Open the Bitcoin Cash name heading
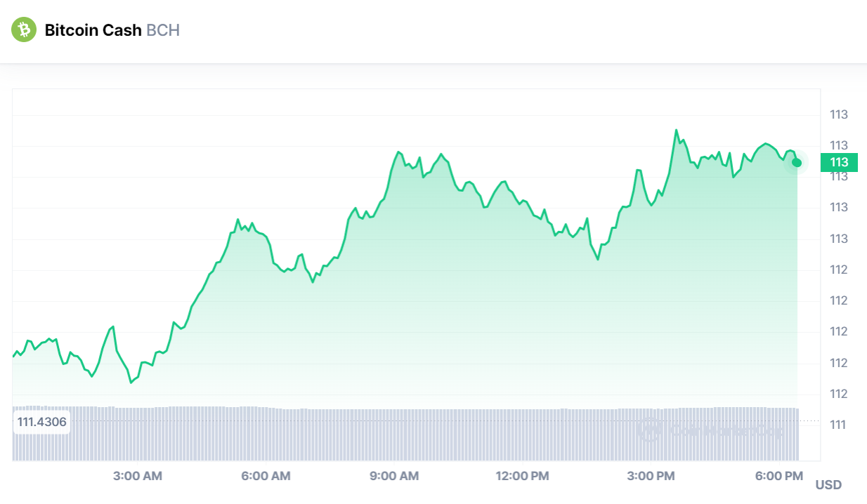This screenshot has width=867, height=504. pyautogui.click(x=93, y=30)
